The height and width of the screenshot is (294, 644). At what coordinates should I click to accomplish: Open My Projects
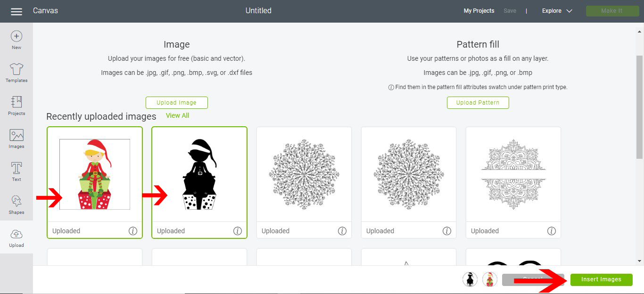479,11
